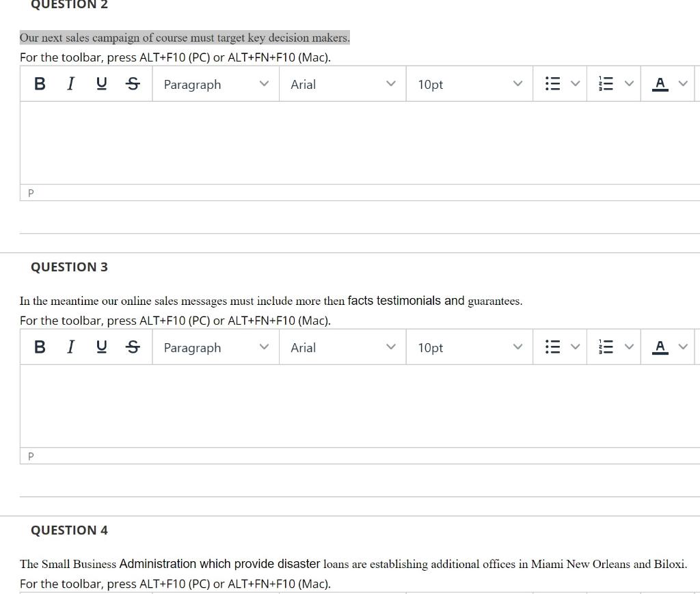Image resolution: width=700 pixels, height=594 pixels.
Task: Toggle Strikethrough in Question 2 editor toolbar
Action: pyautogui.click(x=133, y=83)
